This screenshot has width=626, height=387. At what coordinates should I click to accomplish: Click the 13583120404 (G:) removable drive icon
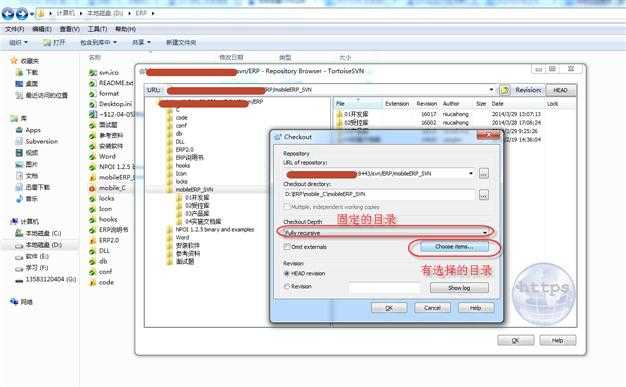[x=19, y=280]
